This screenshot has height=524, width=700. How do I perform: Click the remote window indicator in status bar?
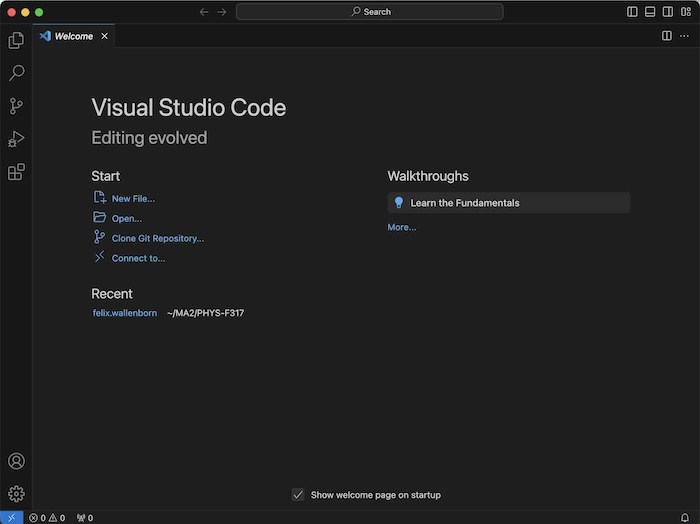coord(12,518)
